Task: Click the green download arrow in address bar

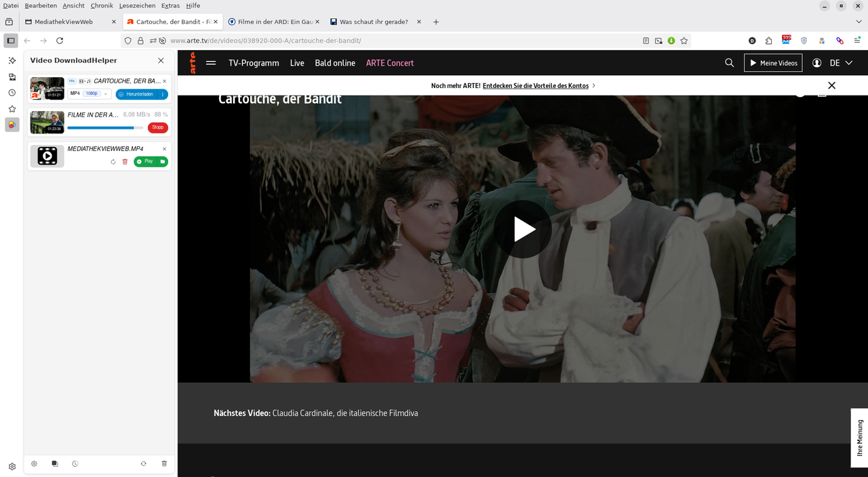Action: pyautogui.click(x=671, y=41)
